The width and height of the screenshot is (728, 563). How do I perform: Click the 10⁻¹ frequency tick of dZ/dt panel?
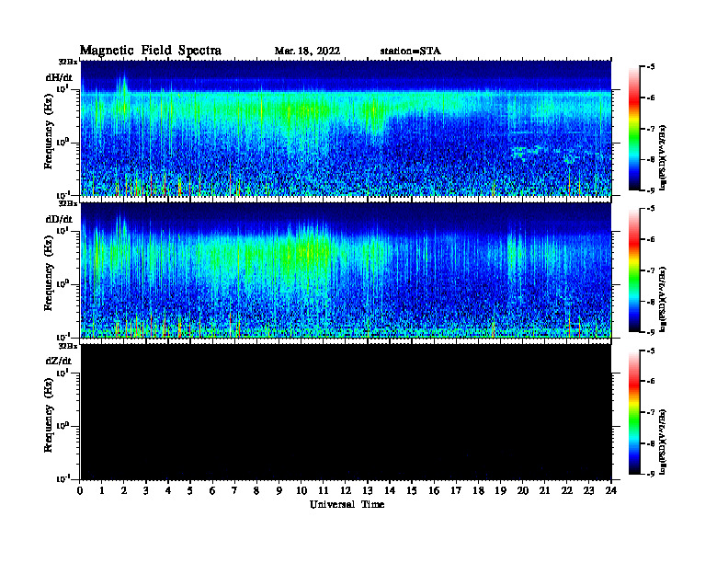click(63, 478)
